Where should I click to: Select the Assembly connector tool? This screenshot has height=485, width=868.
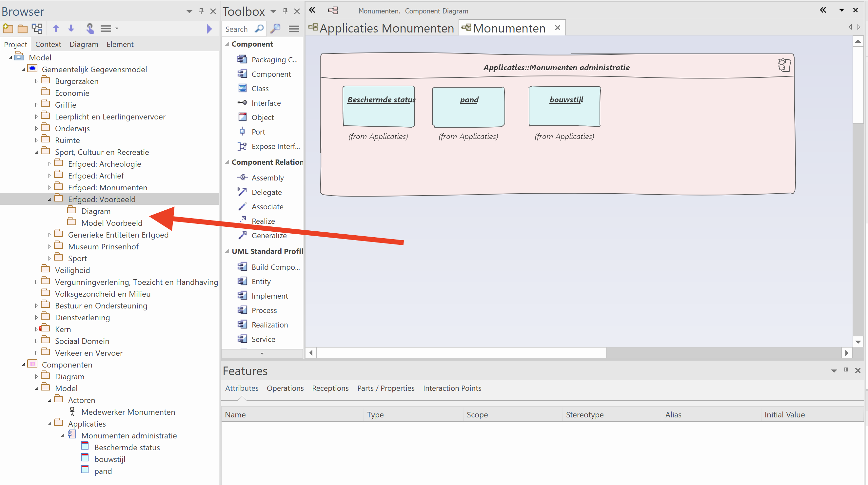pos(267,178)
